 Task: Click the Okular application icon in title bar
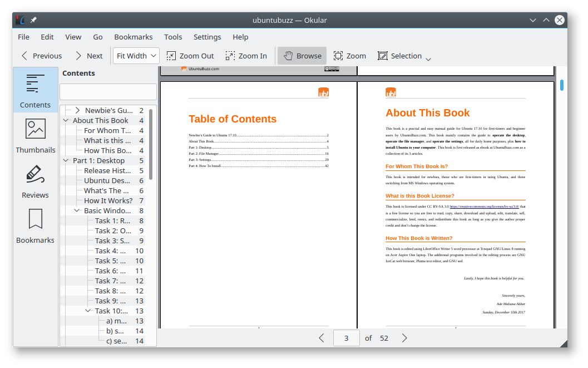[20, 20]
